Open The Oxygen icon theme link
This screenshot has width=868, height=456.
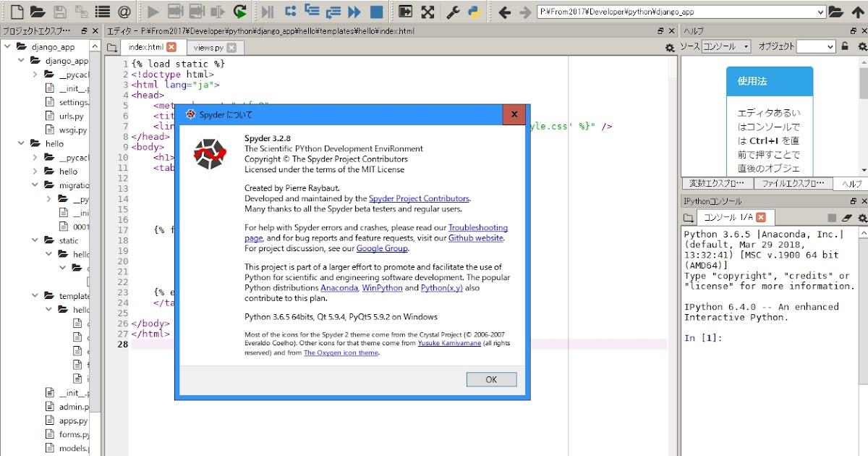(x=341, y=353)
